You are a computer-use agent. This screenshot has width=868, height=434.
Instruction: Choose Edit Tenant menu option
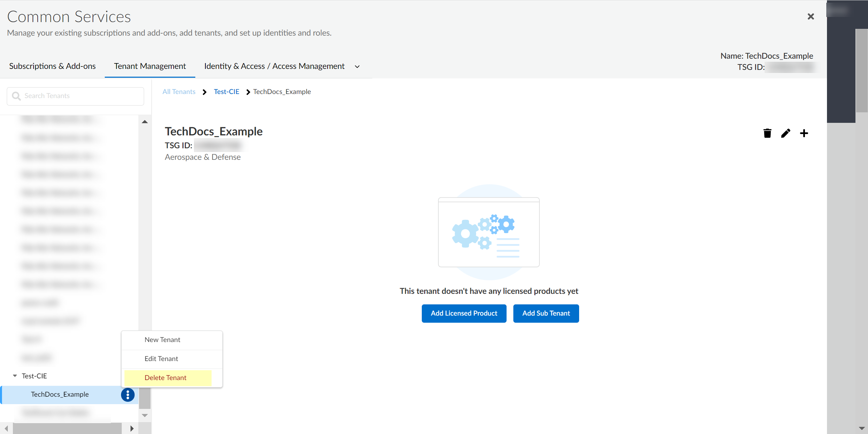(161, 359)
